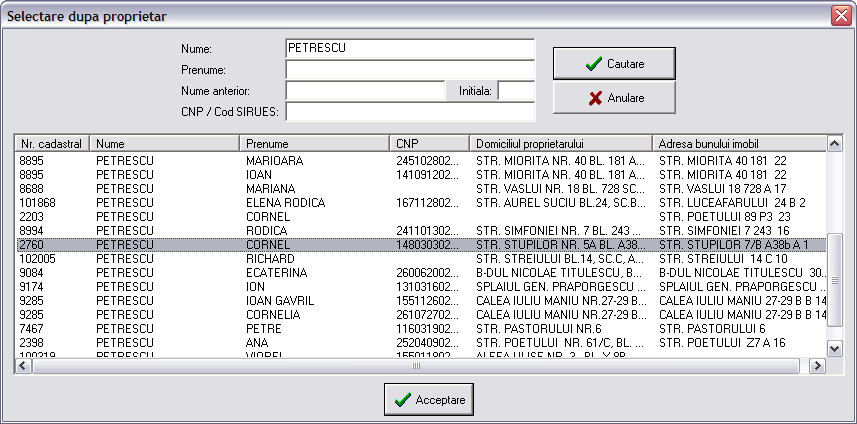This screenshot has height=424, width=857.
Task: Close the Selectare dupa proprietar dialog
Action: (x=840, y=15)
